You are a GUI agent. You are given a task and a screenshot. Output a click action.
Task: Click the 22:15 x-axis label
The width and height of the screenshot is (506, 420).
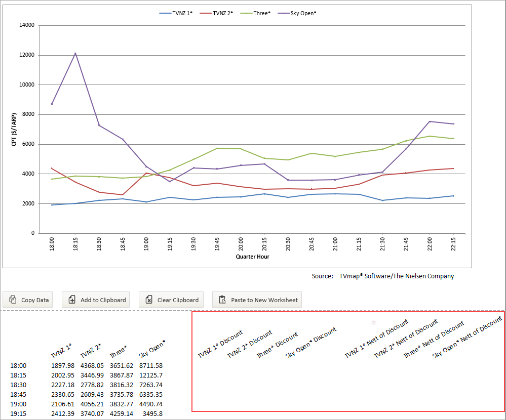tap(453, 244)
